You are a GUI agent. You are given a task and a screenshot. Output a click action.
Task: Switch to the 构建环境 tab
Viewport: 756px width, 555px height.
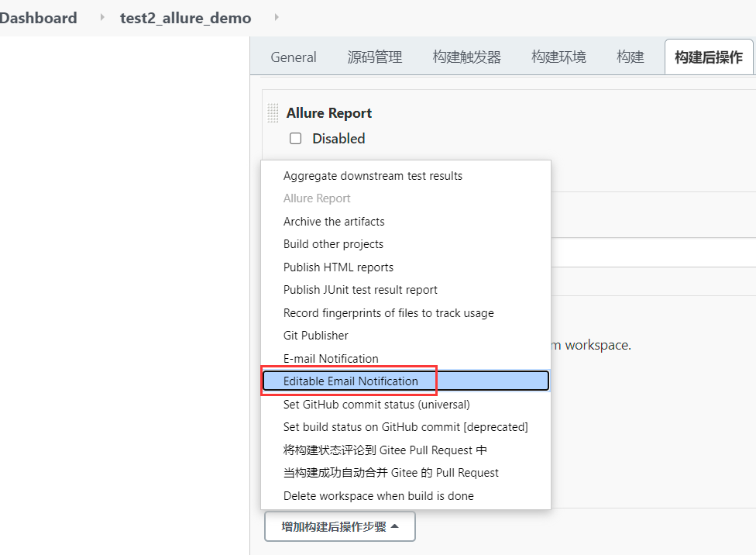(x=558, y=57)
